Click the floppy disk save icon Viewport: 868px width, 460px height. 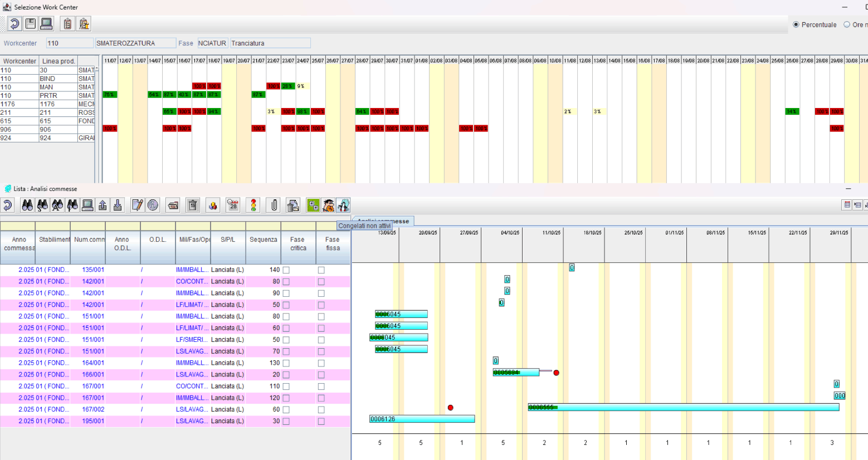pos(31,23)
